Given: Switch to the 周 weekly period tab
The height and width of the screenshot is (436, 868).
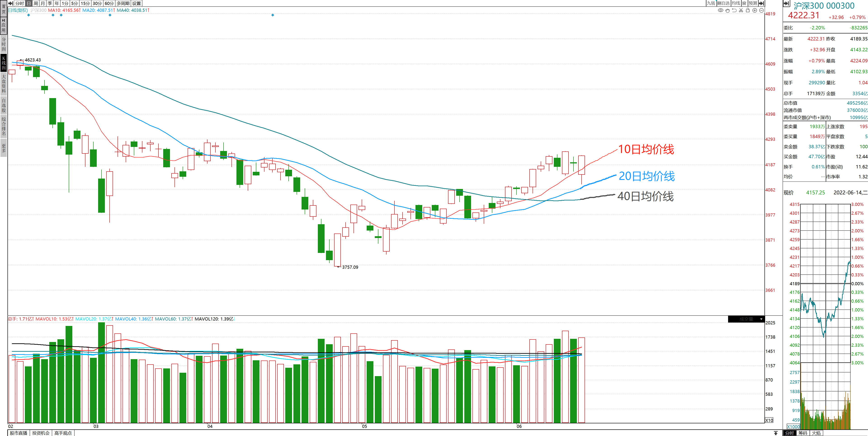Looking at the screenshot, I should tap(36, 3).
